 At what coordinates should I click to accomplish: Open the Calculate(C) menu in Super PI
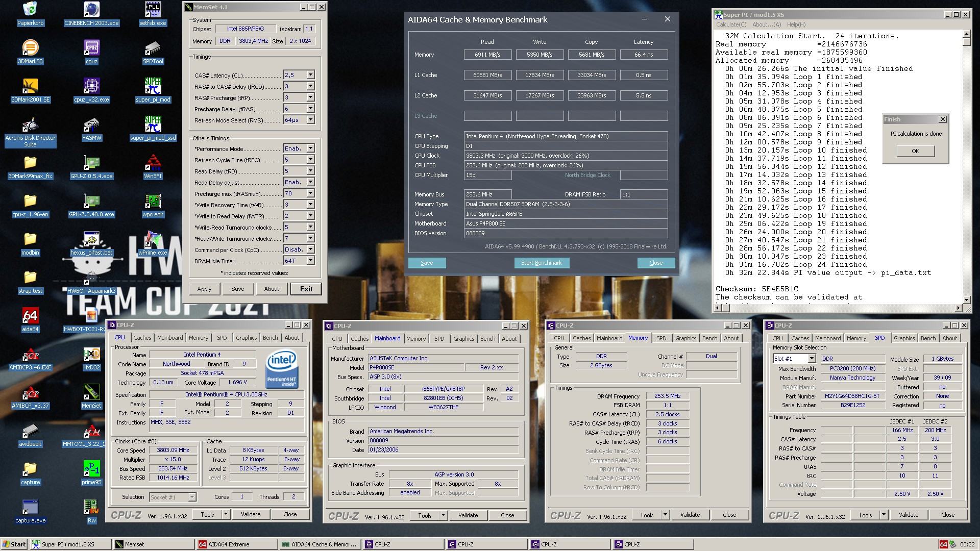730,24
